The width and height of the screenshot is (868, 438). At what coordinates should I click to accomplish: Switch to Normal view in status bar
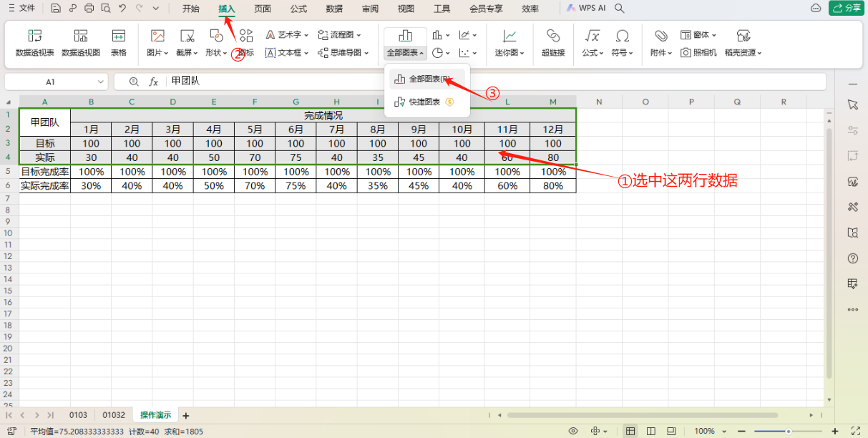[630, 431]
